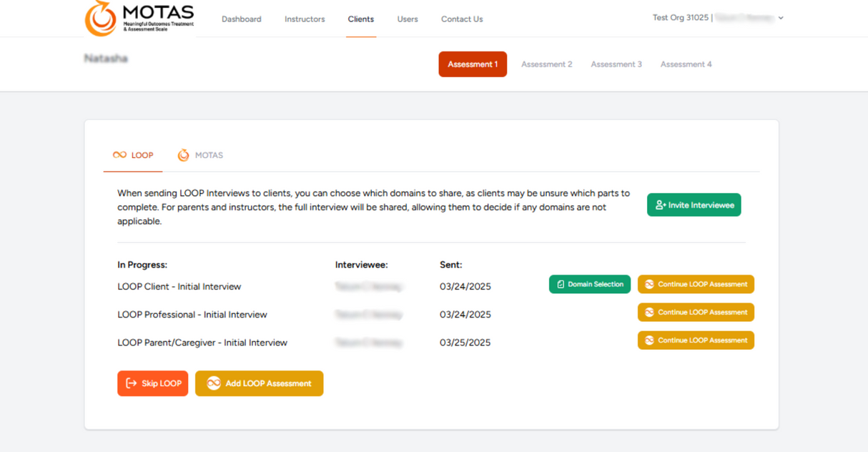Expand the user account dropdown chevron
This screenshot has height=452, width=868.
(781, 18)
